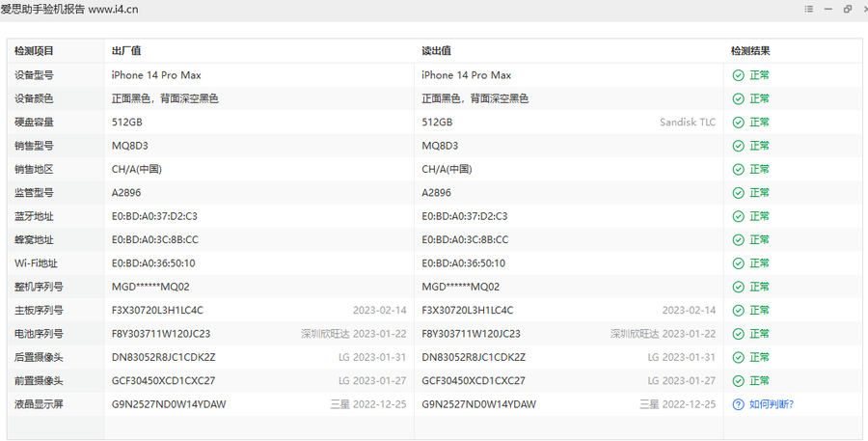Click factory color value 正面黑色，背面深空黑色
Viewport: 868px width, 441px height.
[x=165, y=98]
